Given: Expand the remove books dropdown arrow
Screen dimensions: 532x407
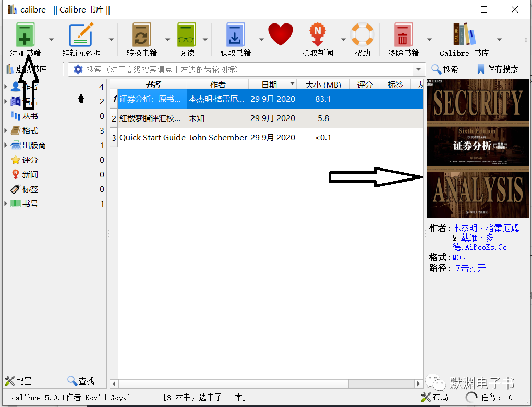Looking at the screenshot, I should 430,39.
